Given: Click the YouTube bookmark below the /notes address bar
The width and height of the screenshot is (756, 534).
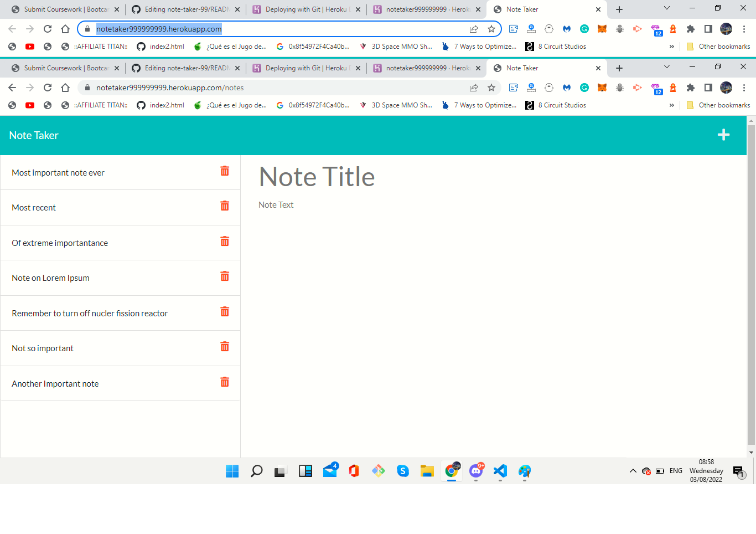Looking at the screenshot, I should coord(30,105).
